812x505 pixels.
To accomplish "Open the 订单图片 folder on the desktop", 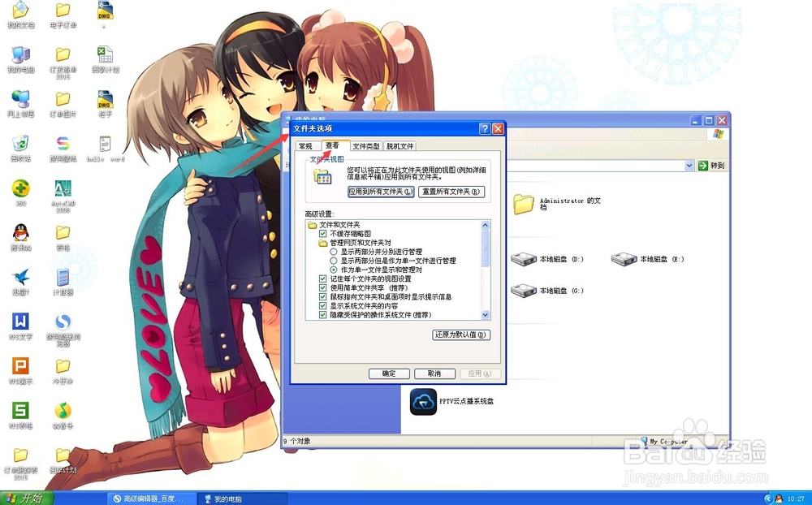I will click(x=63, y=104).
